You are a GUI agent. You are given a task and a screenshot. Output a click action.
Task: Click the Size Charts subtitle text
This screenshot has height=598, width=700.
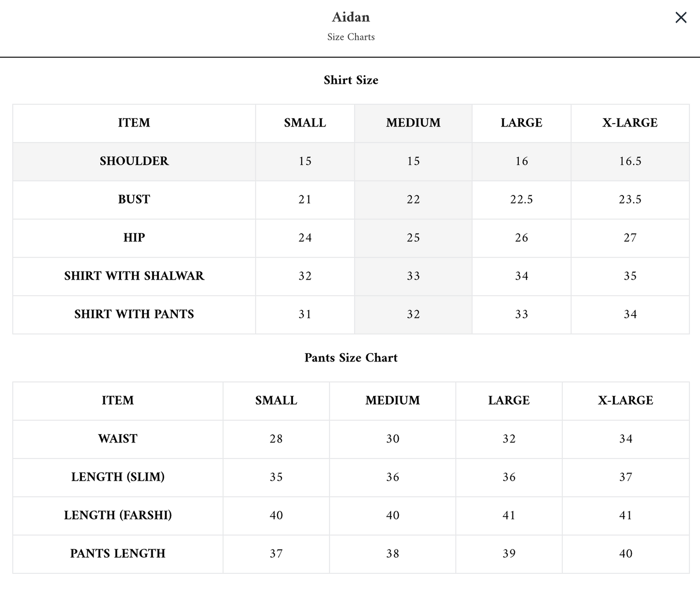[x=351, y=37]
